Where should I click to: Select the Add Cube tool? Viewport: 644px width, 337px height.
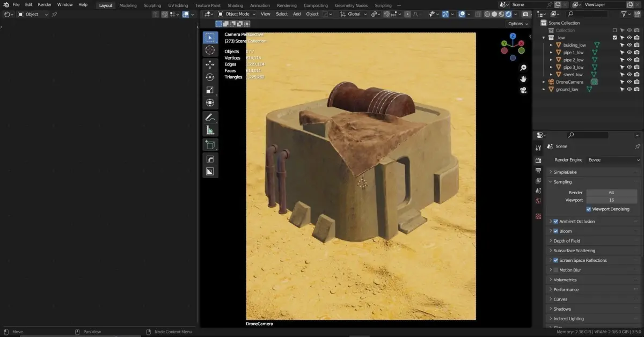pos(210,145)
